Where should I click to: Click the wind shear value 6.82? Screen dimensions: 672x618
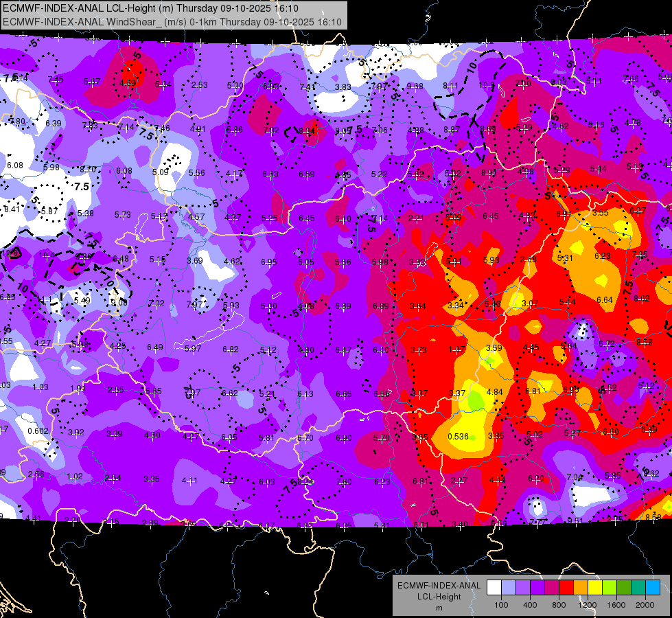point(230,350)
